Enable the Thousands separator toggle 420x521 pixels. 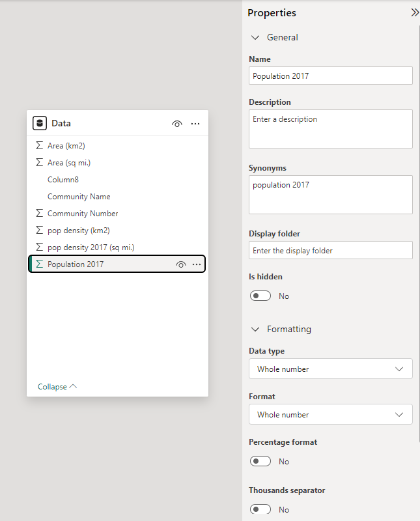click(x=260, y=509)
